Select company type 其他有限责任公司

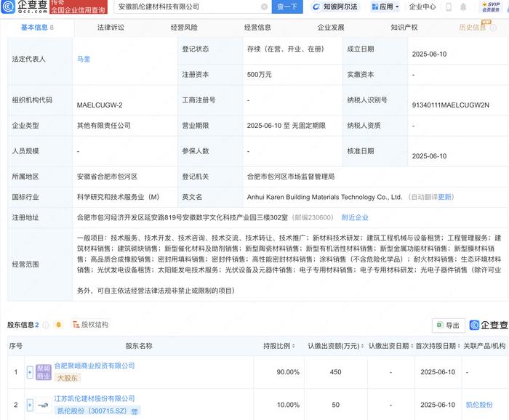(104, 126)
